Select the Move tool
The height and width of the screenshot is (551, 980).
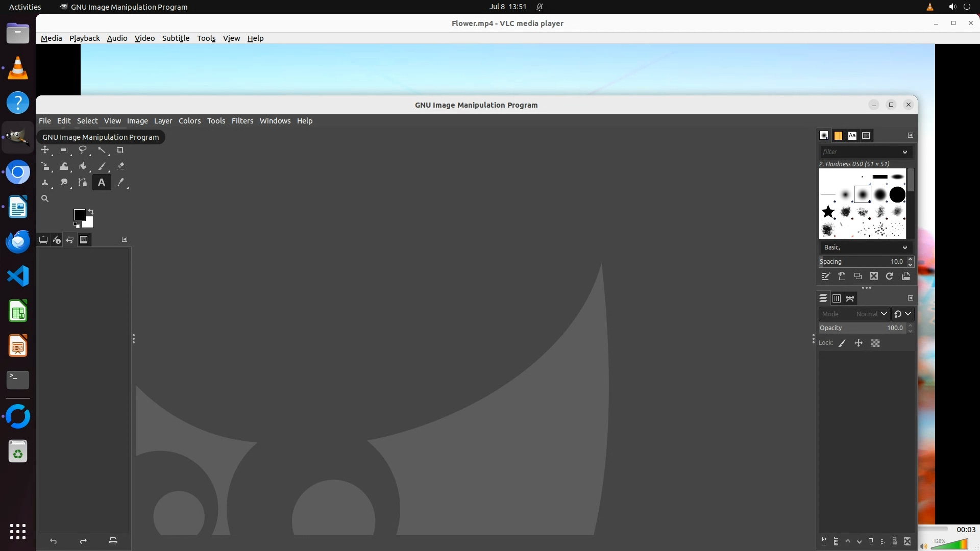tap(45, 150)
